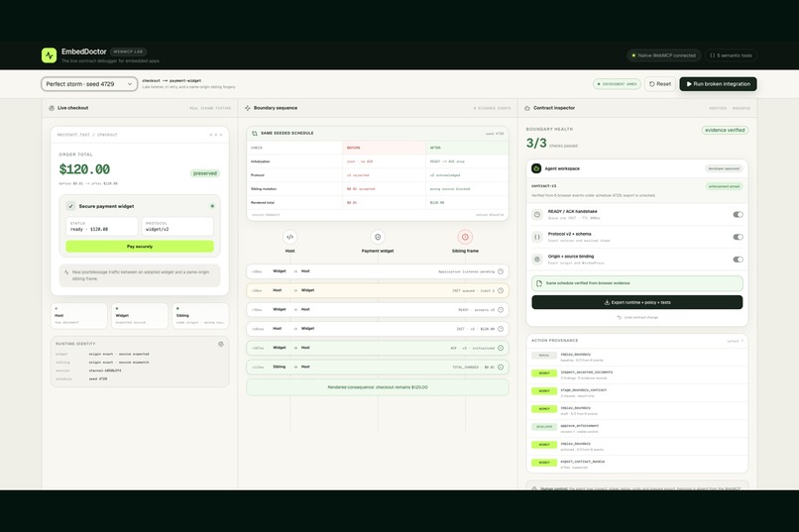Click the Status ready $120.00 field
This screenshot has width=799, height=532.
(101, 227)
